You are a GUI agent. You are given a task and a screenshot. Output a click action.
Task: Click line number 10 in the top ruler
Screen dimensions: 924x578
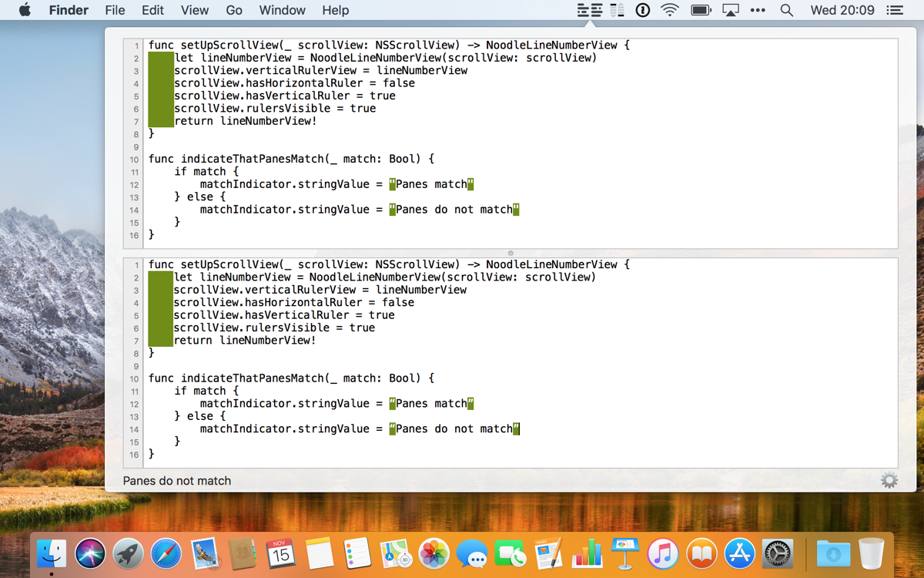point(134,160)
